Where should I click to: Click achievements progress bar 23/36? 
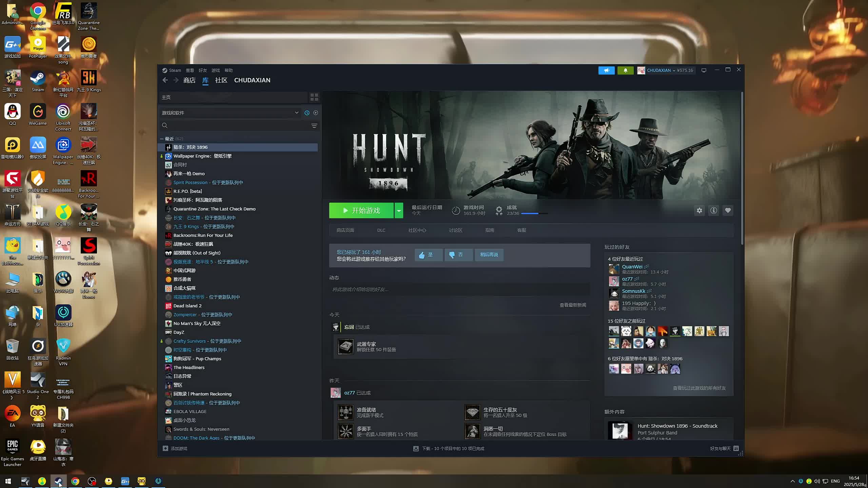[534, 213]
